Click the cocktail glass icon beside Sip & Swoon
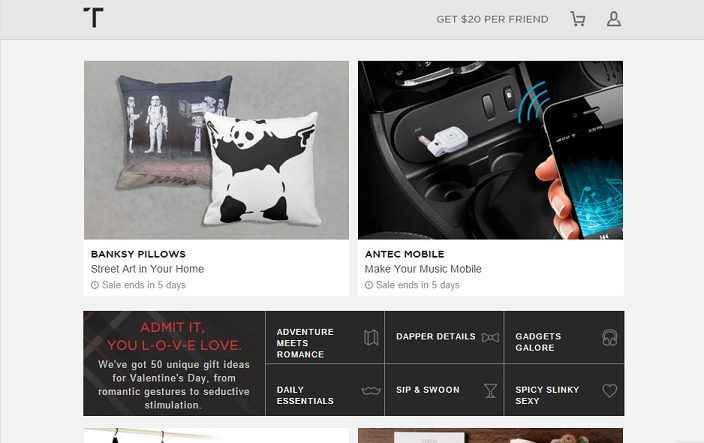The width and height of the screenshot is (704, 443). point(490,391)
